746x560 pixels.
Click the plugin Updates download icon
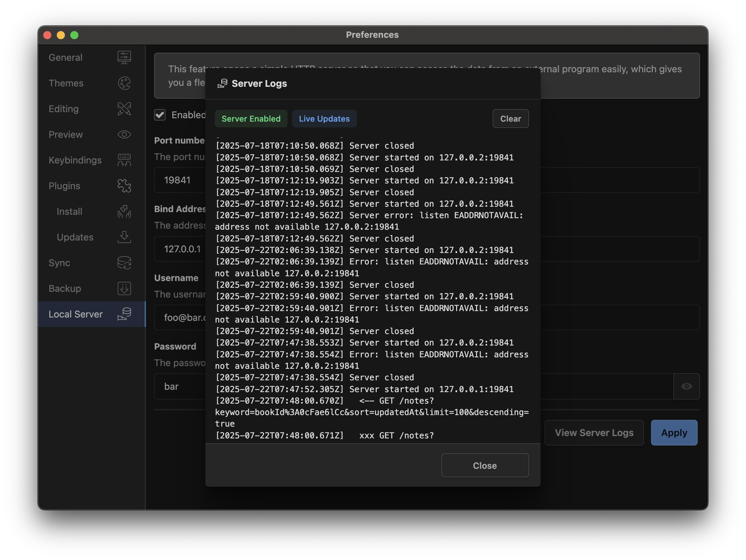(124, 237)
